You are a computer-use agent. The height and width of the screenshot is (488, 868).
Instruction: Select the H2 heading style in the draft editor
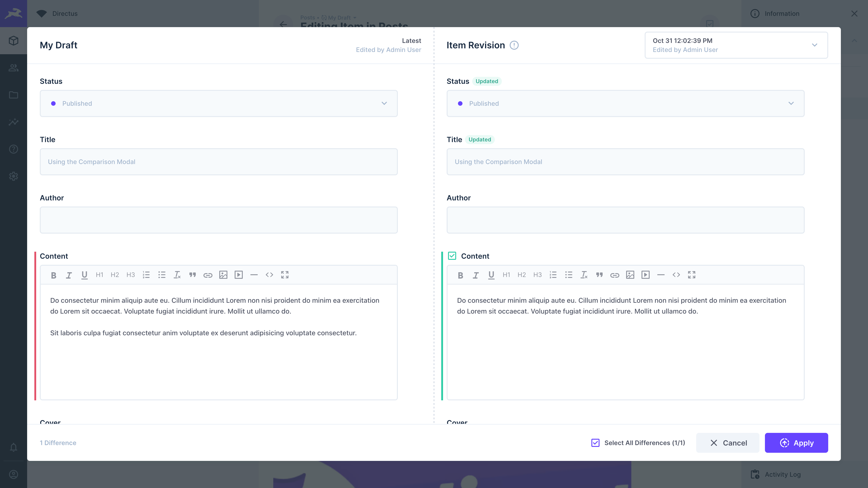tap(115, 275)
